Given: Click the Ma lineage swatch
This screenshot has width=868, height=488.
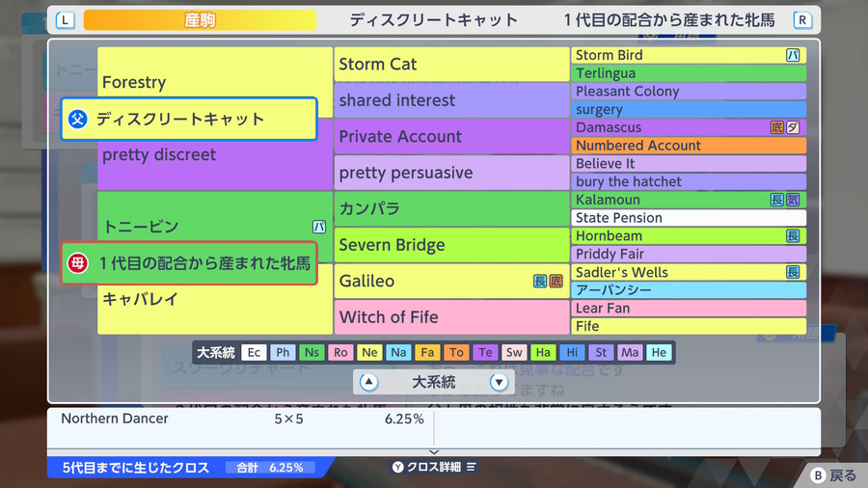Looking at the screenshot, I should [630, 352].
